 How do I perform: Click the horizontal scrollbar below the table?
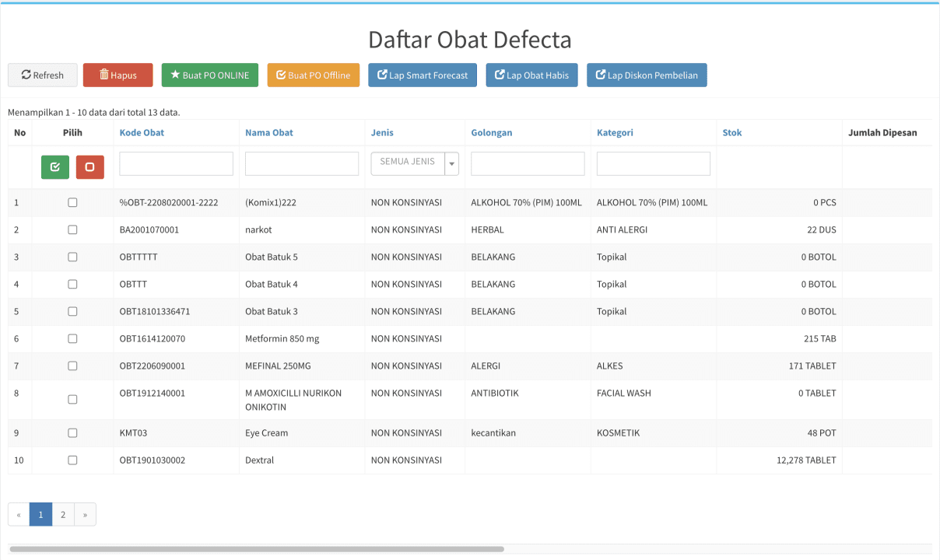tap(257, 549)
